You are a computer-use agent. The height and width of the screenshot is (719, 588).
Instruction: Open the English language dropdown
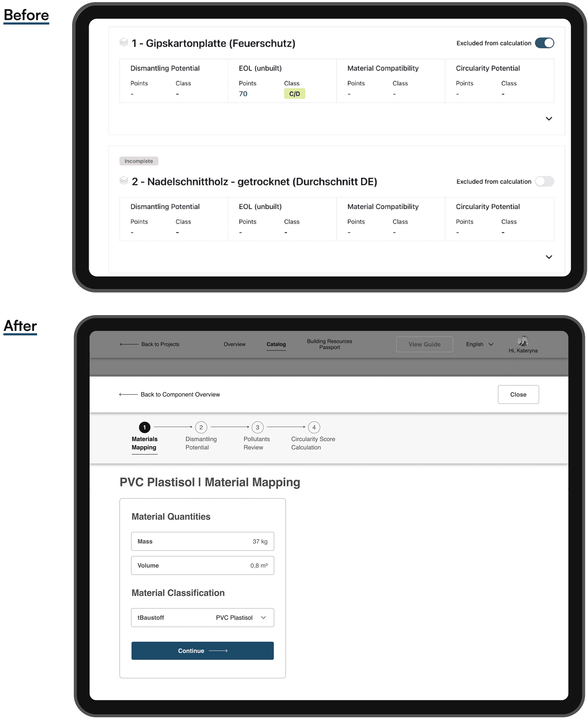(x=479, y=344)
